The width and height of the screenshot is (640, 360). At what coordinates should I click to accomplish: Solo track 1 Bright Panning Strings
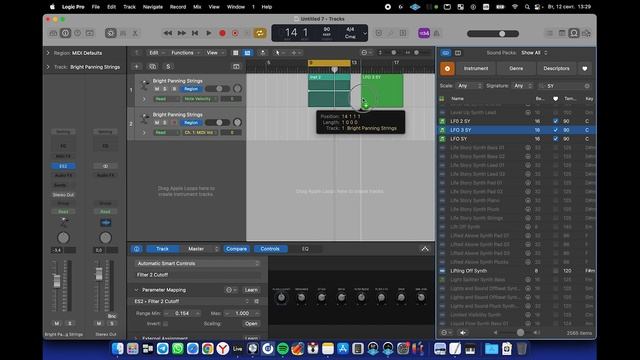pos(165,89)
